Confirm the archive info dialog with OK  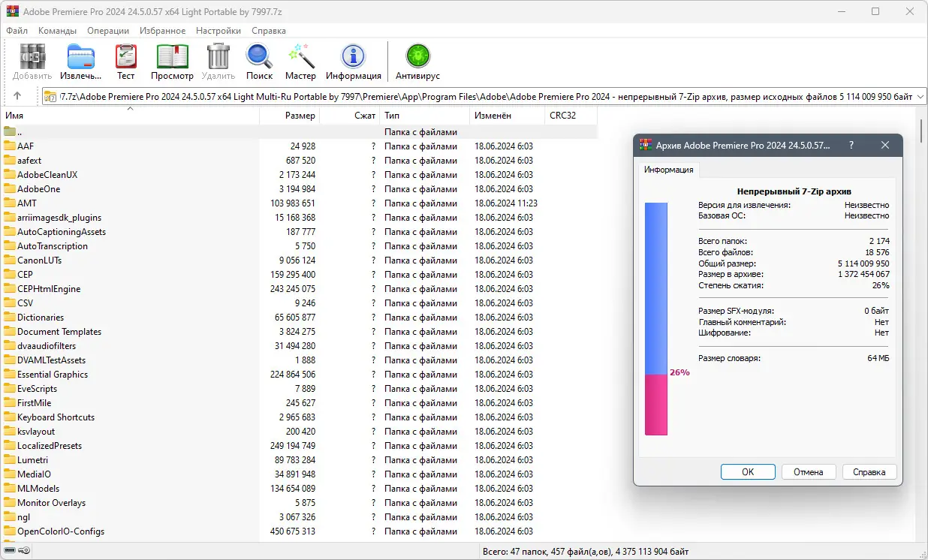[748, 471]
